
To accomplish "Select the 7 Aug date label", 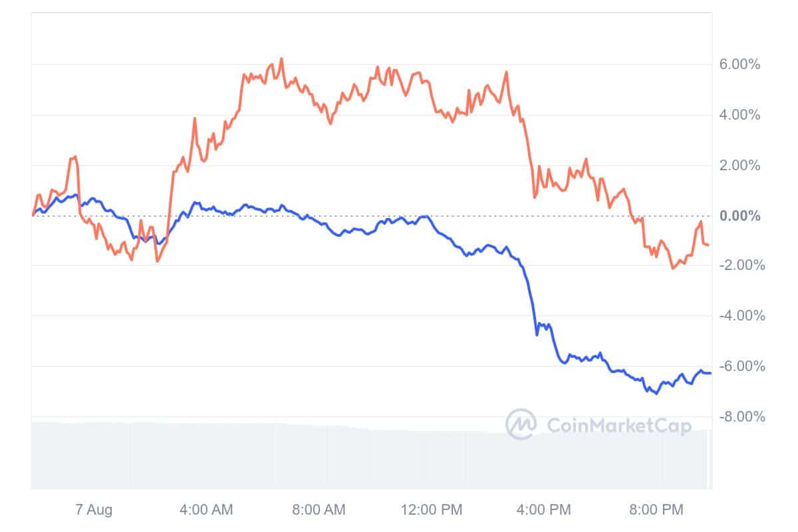I will tap(94, 511).
